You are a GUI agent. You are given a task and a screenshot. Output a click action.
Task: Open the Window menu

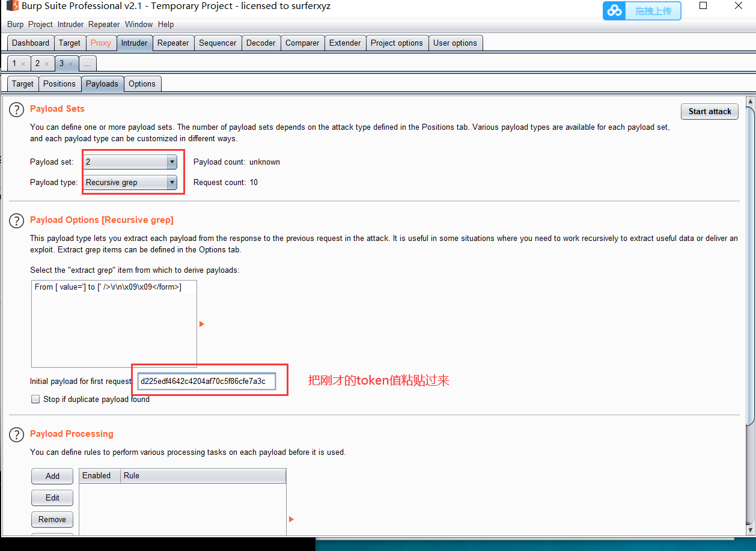tap(139, 25)
